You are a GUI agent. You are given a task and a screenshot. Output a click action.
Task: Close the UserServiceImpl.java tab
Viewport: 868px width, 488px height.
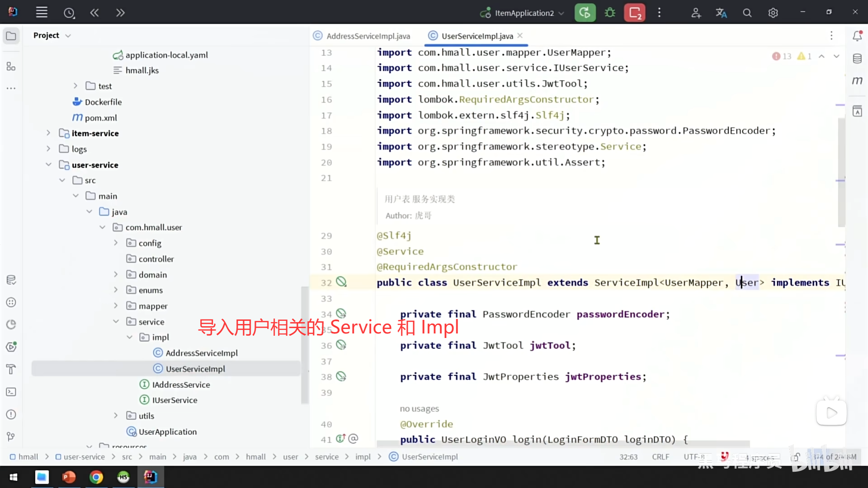[520, 36]
